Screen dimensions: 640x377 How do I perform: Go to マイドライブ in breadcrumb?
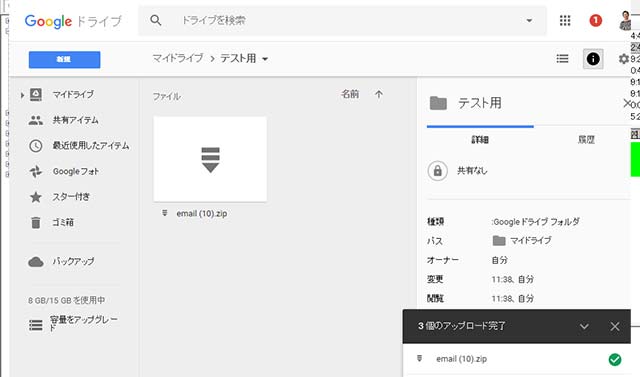coord(178,58)
